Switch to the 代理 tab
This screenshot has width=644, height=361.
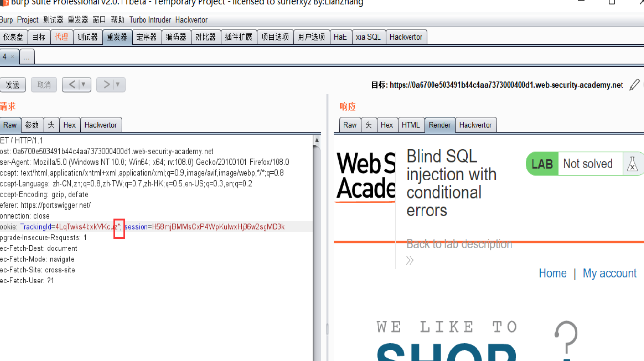[62, 37]
